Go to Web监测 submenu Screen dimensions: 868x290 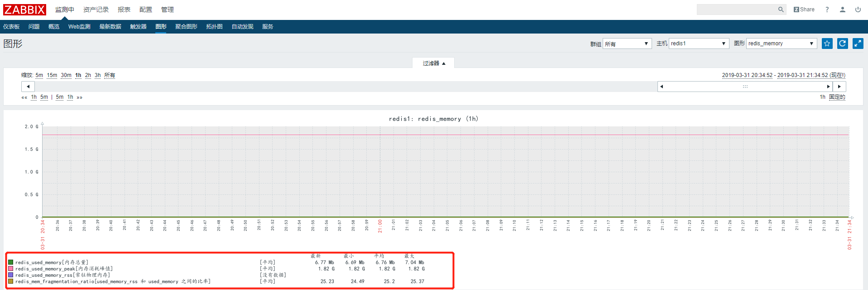pos(79,27)
